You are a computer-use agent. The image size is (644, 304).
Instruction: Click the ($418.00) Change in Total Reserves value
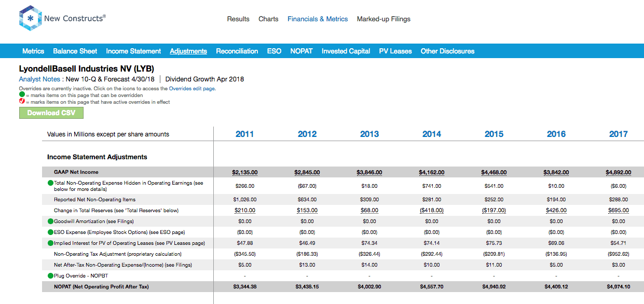pos(432,211)
